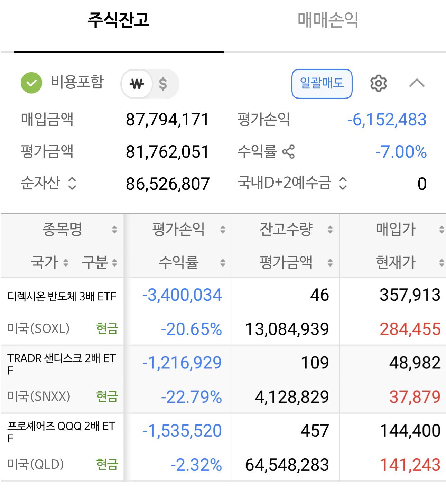This screenshot has width=446, height=504.
Task: Sort by 잔고수량 column arrows
Action: coord(330,229)
